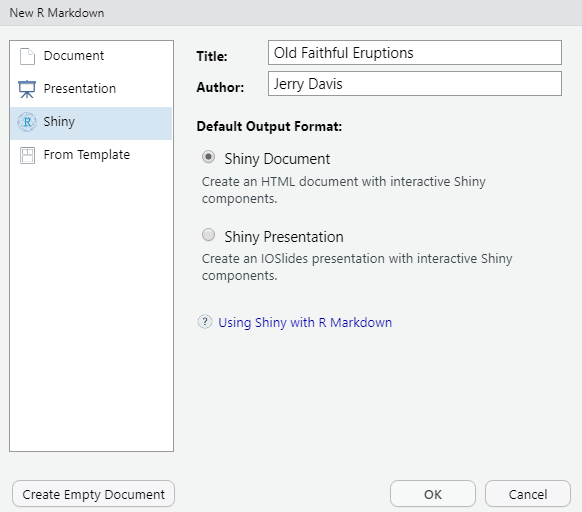Click into the Author text field
Screen dimensions: 582x512
point(415,84)
